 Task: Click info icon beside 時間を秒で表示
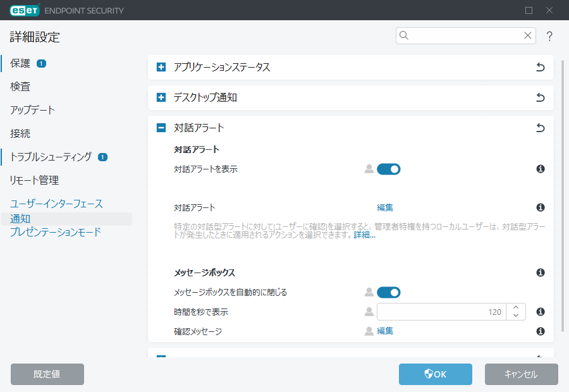click(541, 312)
